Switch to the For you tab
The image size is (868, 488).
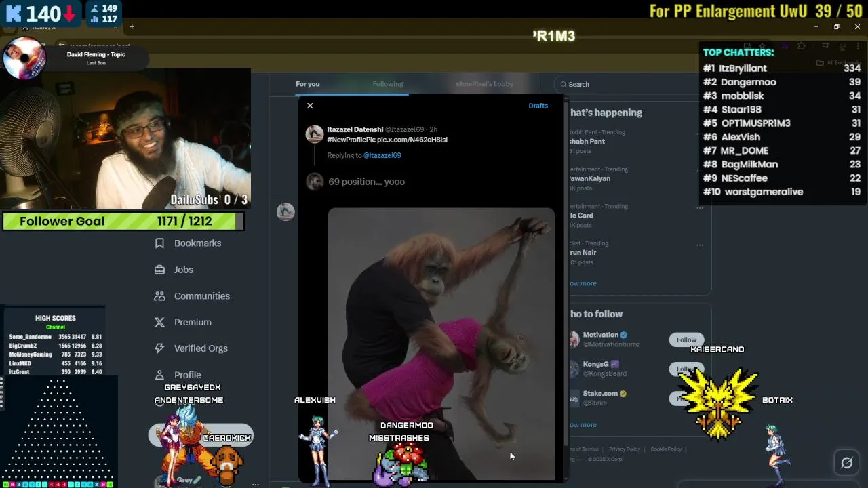(307, 84)
